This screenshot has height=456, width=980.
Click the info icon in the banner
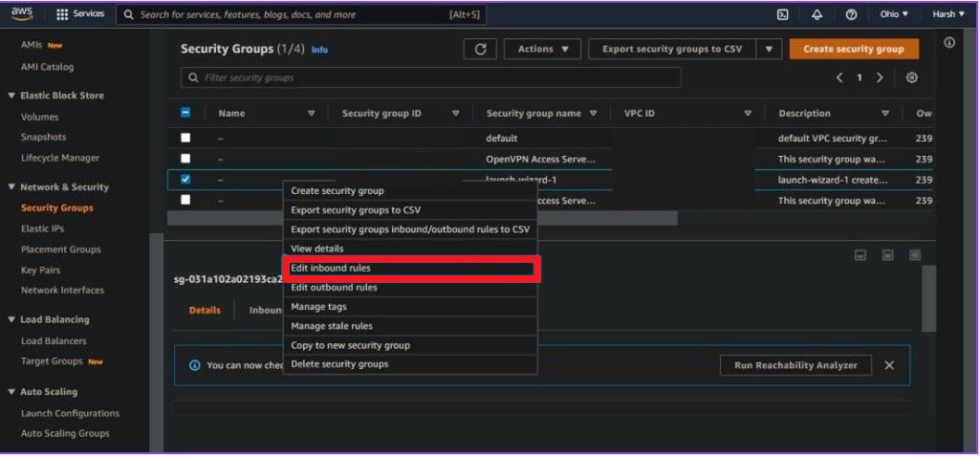(194, 365)
